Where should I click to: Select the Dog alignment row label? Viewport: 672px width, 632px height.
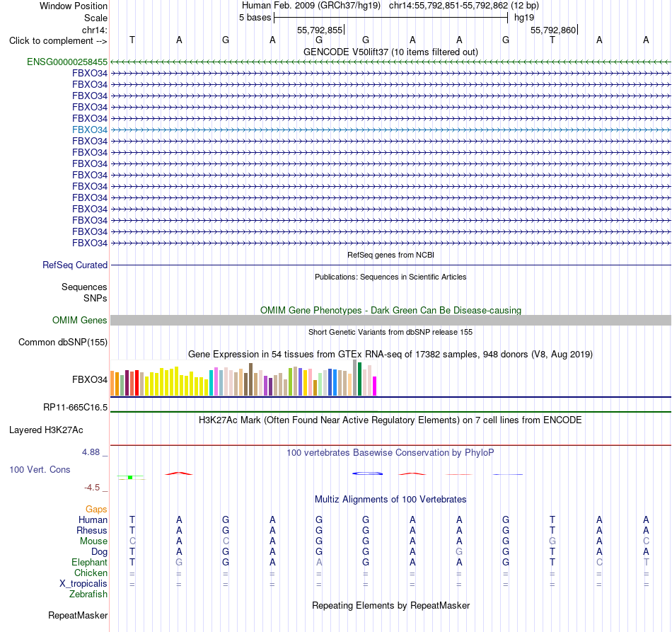[99, 552]
